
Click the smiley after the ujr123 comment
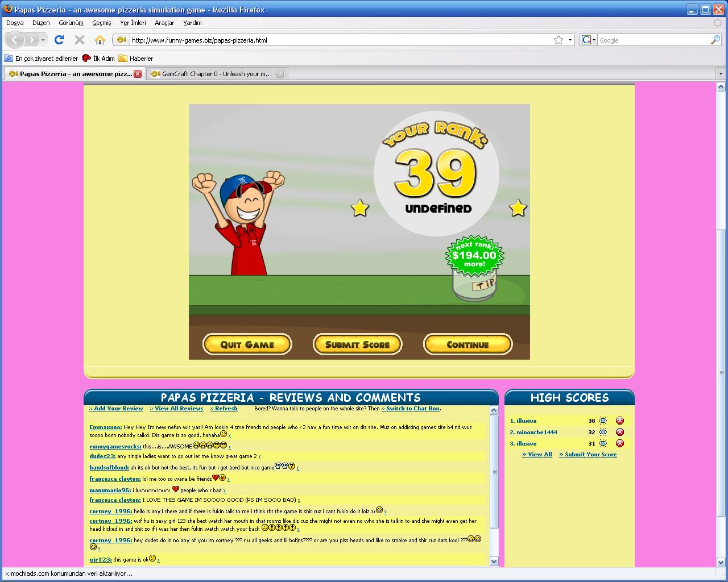(152, 559)
